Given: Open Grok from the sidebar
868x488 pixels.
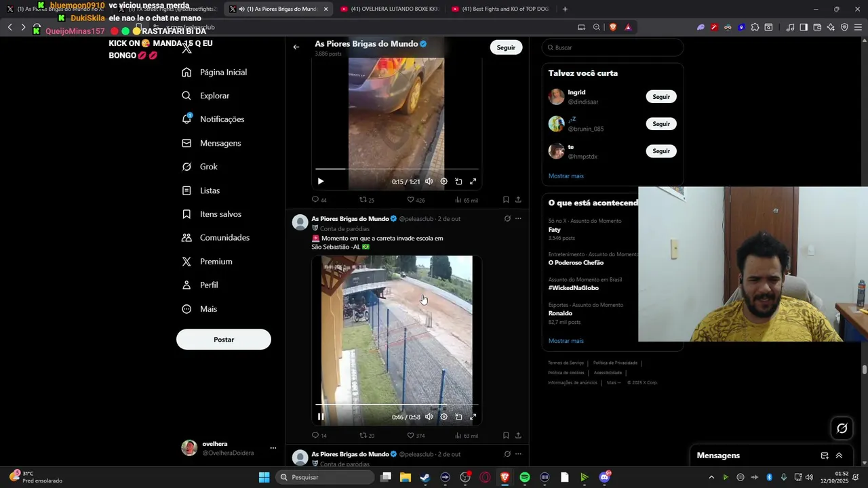Looking at the screenshot, I should 200,167.
